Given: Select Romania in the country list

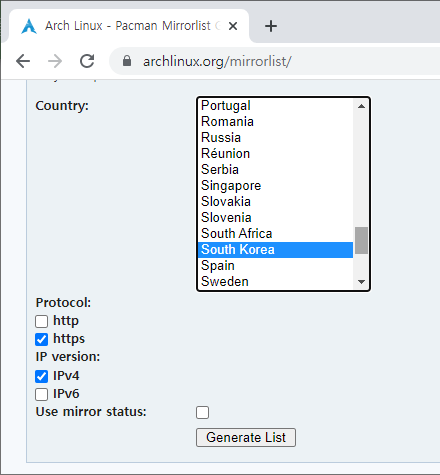Looking at the screenshot, I should click(x=275, y=122).
